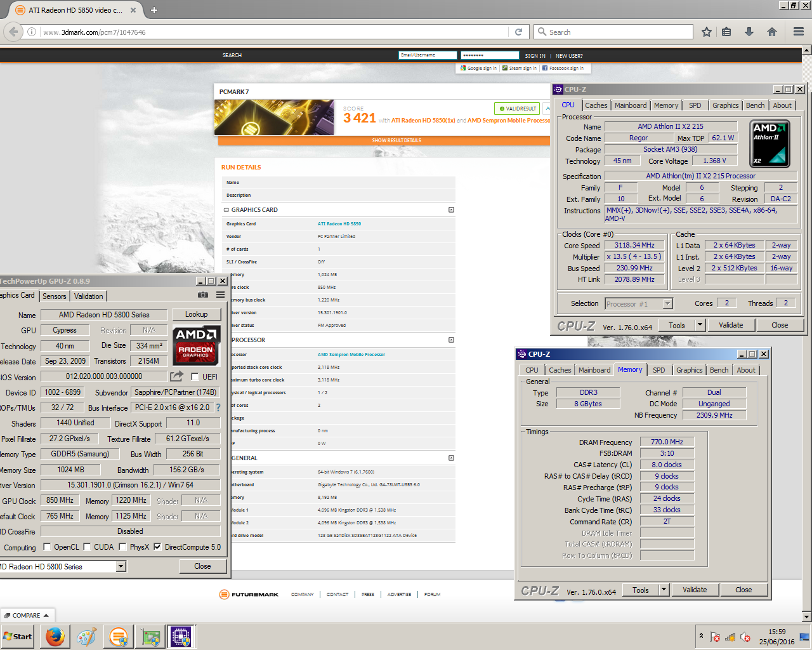Viewport: 812px width, 650px height.
Task: Open Tools dropdown arrow in lower CPU-Z
Action: [x=664, y=590]
